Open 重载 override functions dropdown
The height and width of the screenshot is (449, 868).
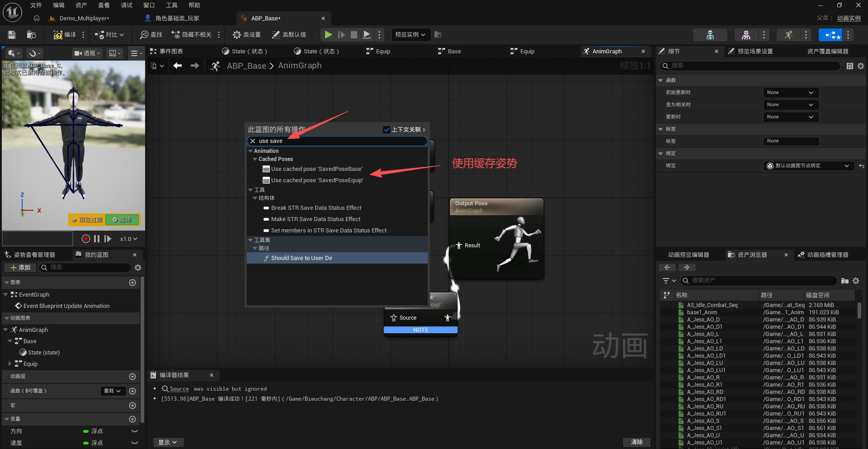point(113,391)
